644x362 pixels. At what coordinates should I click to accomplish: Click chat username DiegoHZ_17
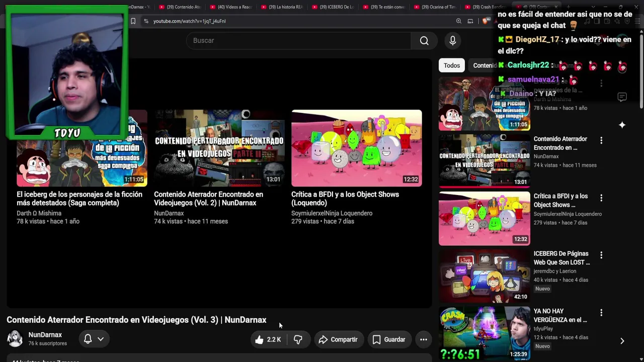[x=537, y=39]
